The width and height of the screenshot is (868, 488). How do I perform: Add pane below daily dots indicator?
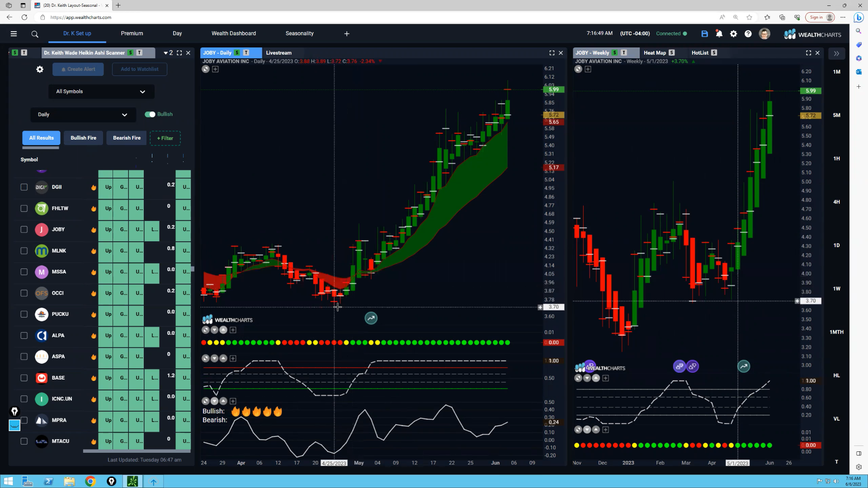233,330
